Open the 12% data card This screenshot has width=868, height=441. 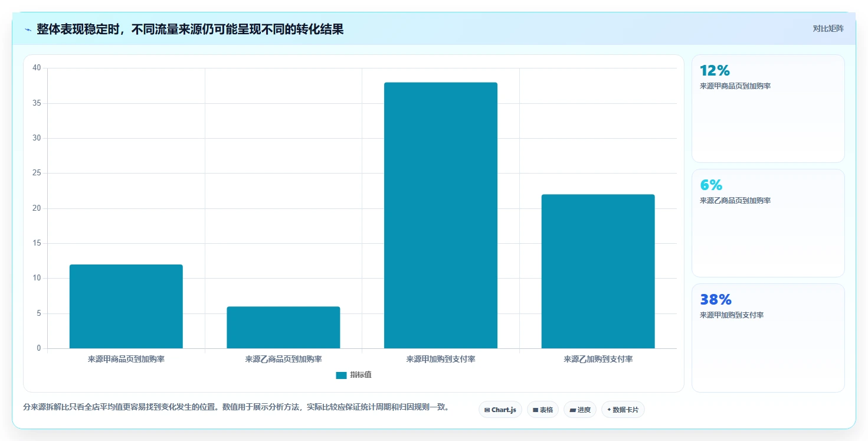pyautogui.click(x=768, y=109)
